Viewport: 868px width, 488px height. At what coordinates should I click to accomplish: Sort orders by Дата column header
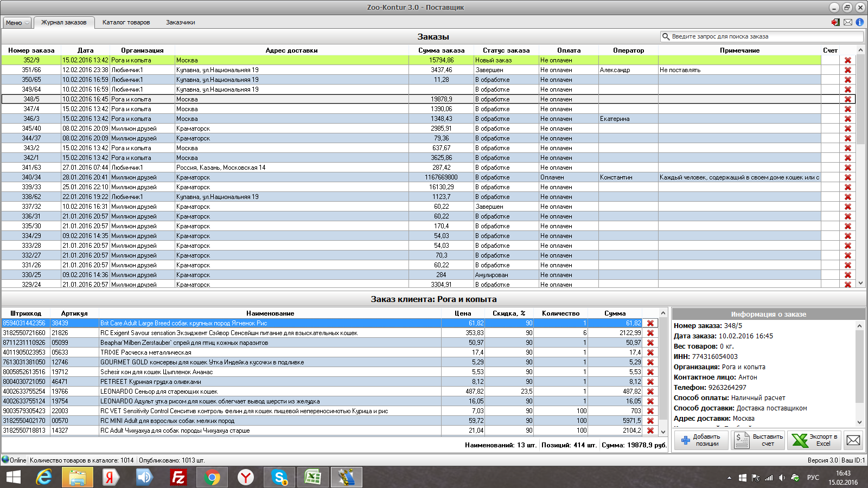point(85,50)
